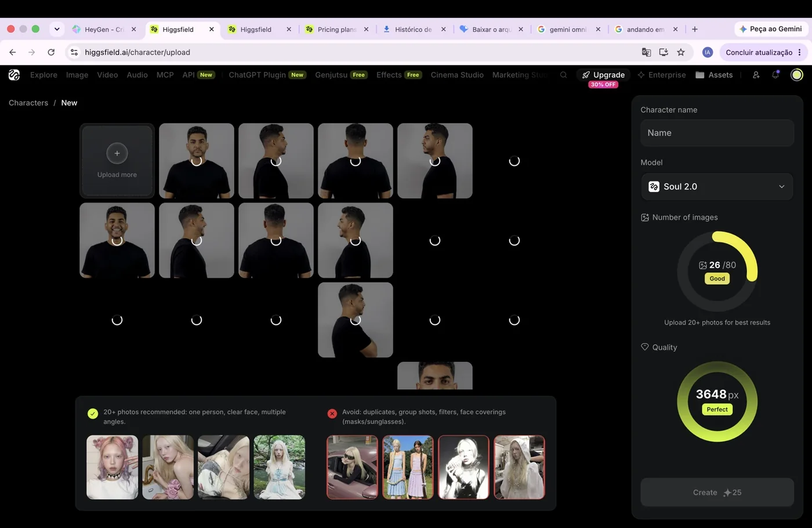Select the front-facing man photo thumbnail

[197, 161]
